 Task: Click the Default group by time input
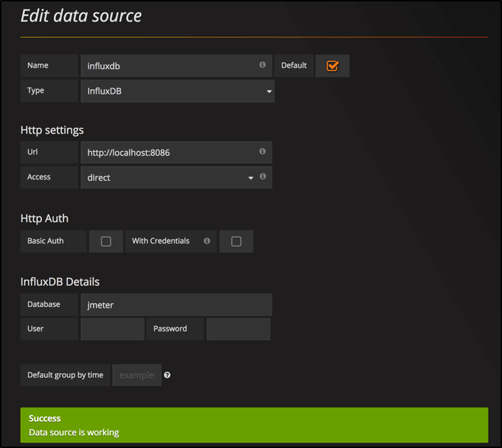[x=137, y=375]
